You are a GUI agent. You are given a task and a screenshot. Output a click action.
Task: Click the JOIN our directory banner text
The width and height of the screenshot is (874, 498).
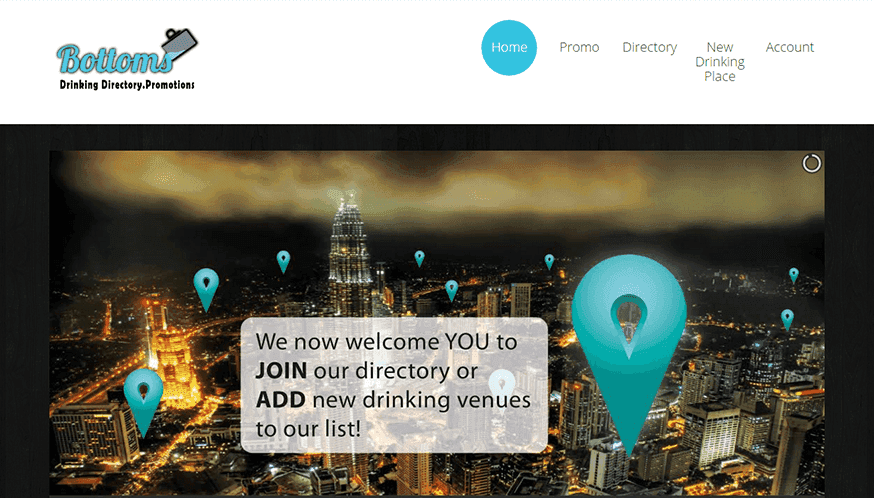coord(366,371)
